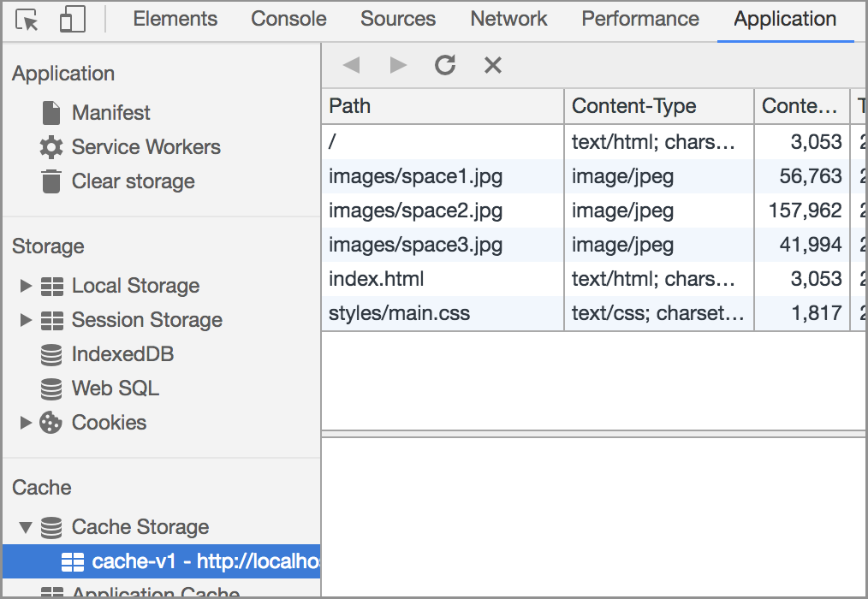
Task: Expand the Session Storage tree
Action: click(x=26, y=320)
